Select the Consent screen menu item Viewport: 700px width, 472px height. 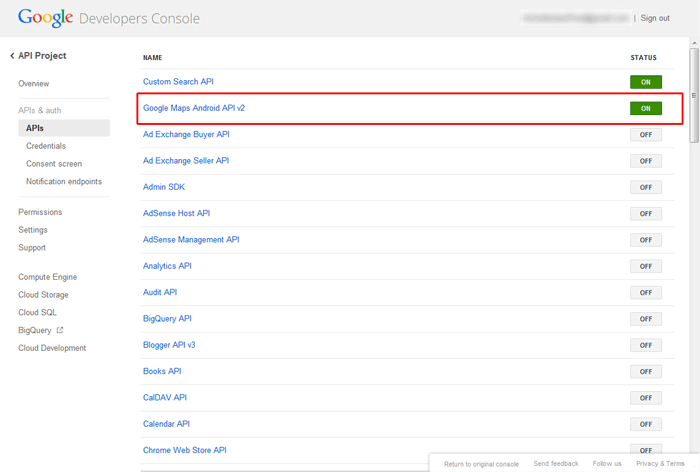click(54, 164)
